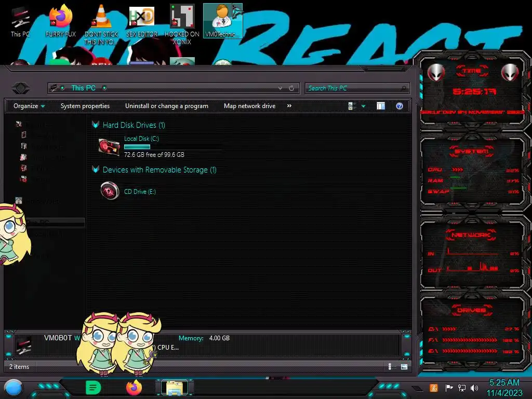Select Local Disk (C:) drive icon
This screenshot has height=399, width=532.
coord(109,147)
